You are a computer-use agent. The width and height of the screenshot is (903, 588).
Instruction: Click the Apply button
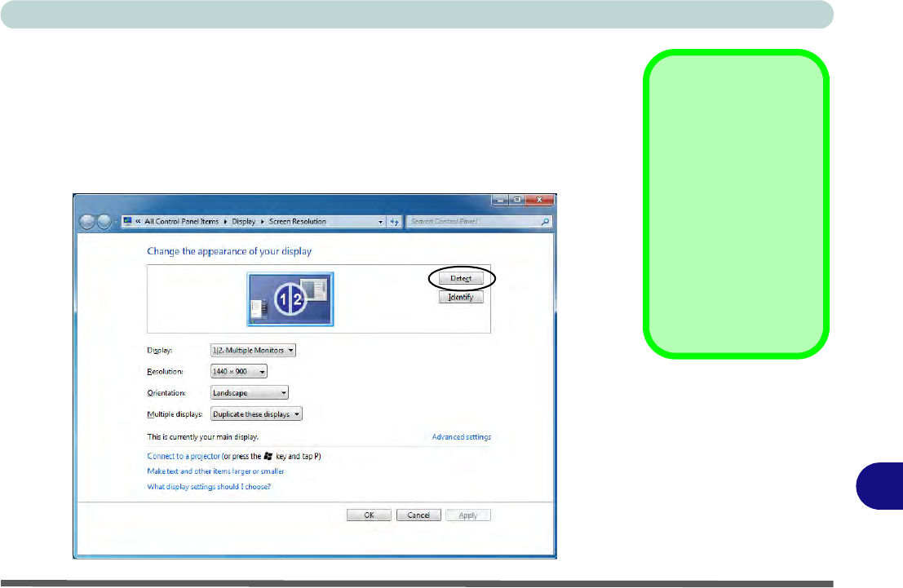click(x=467, y=515)
